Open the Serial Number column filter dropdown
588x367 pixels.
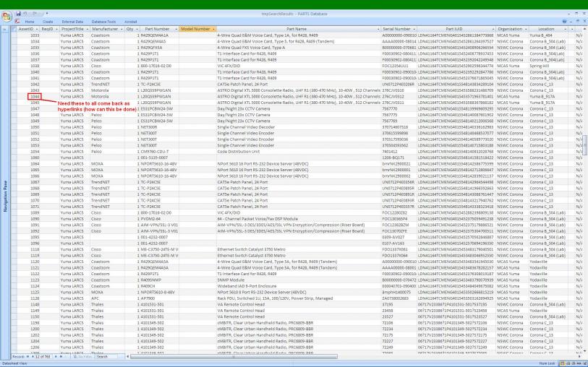(x=414, y=29)
